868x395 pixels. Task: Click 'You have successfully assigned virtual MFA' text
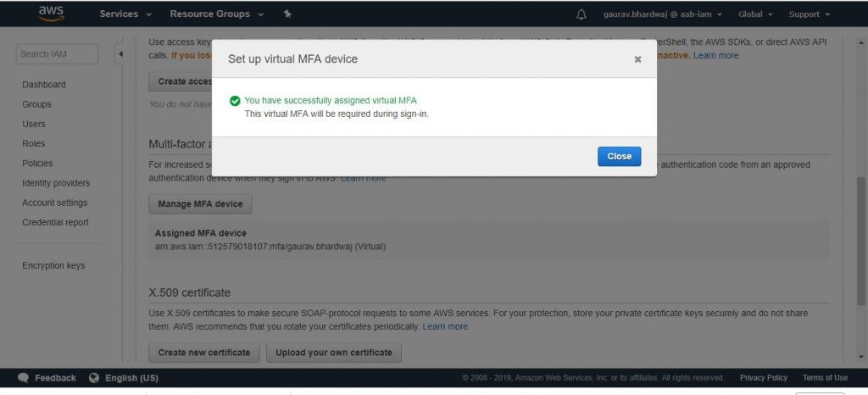coord(331,101)
